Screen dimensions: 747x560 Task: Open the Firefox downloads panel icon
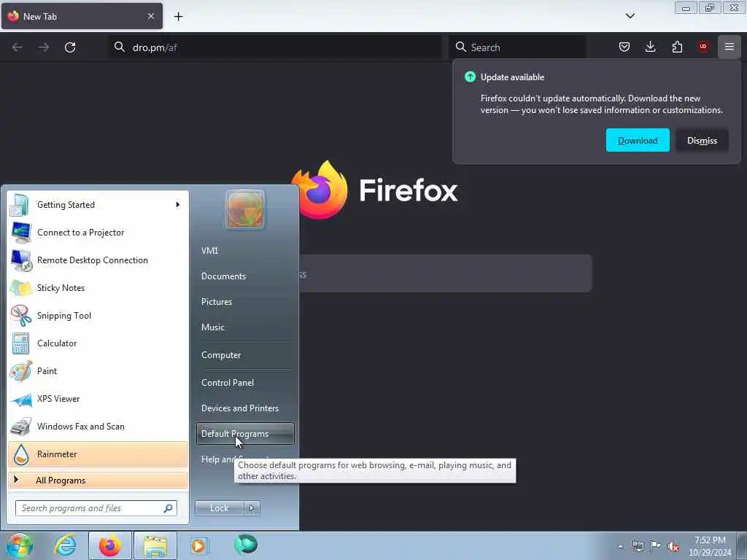(650, 47)
